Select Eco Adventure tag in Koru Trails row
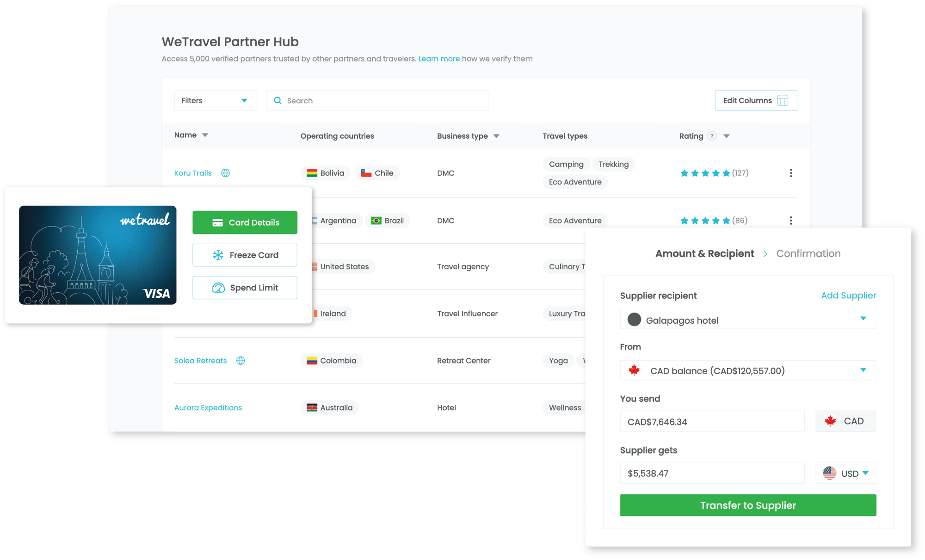The width and height of the screenshot is (925, 560). point(575,182)
